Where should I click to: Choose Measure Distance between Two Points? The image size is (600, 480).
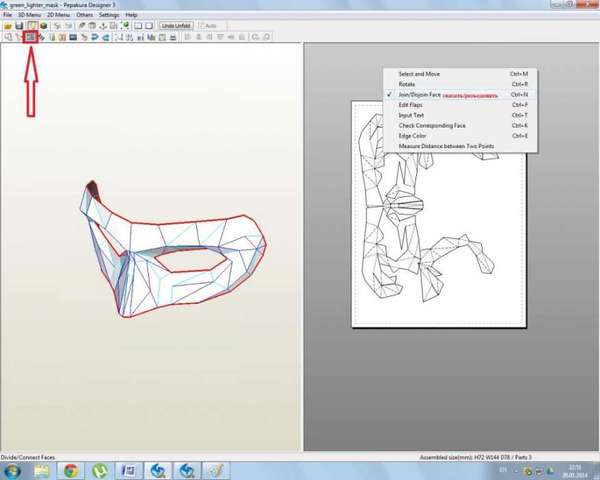(460, 146)
